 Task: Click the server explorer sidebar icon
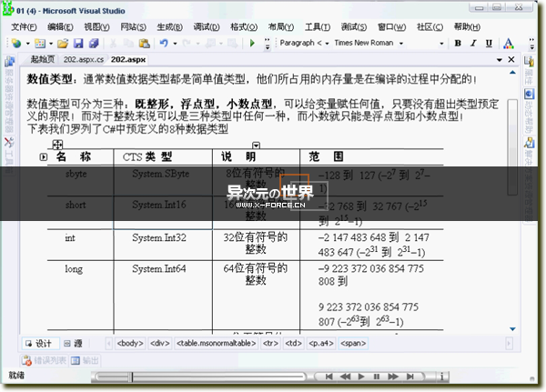[x=9, y=62]
